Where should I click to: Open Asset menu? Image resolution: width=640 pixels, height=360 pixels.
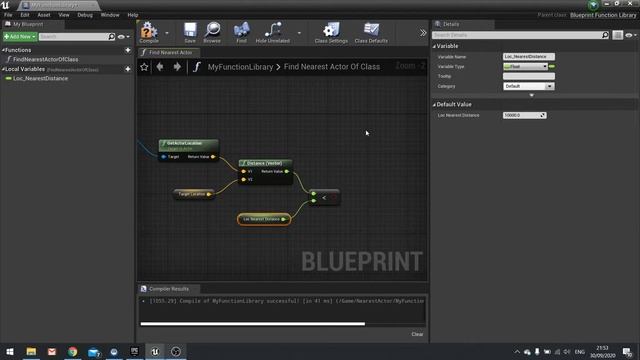(44, 15)
